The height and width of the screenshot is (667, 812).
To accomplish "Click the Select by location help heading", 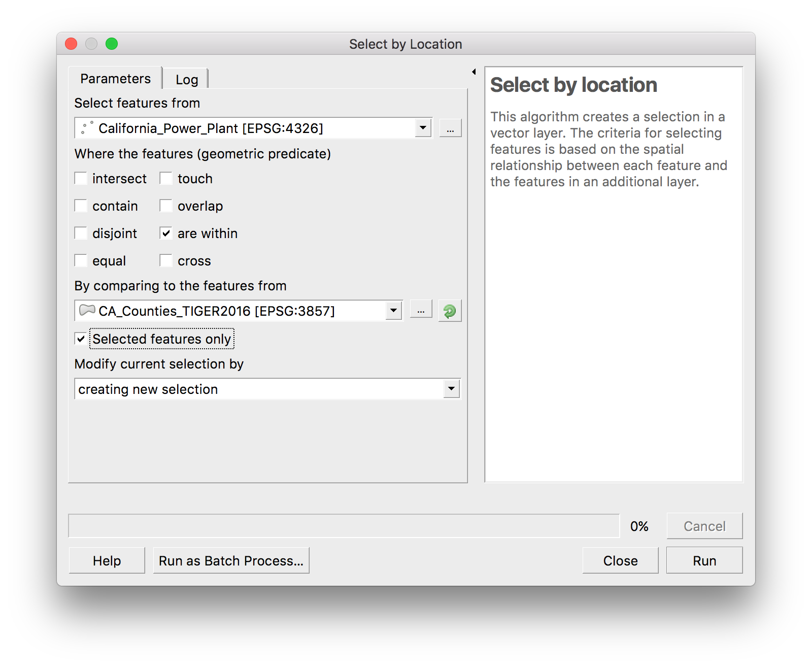I will pos(573,85).
